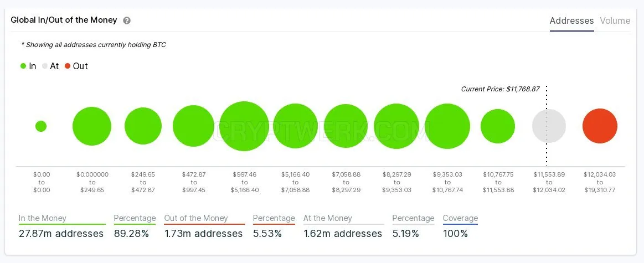Click the $0.00 to $0.00 axis label
The width and height of the screenshot is (644, 263).
pos(42,183)
